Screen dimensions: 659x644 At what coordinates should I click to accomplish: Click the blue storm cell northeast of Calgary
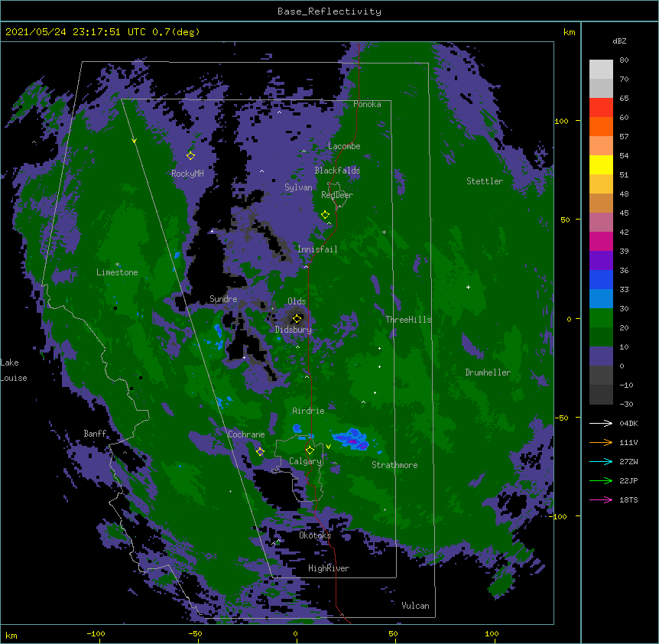[352, 439]
